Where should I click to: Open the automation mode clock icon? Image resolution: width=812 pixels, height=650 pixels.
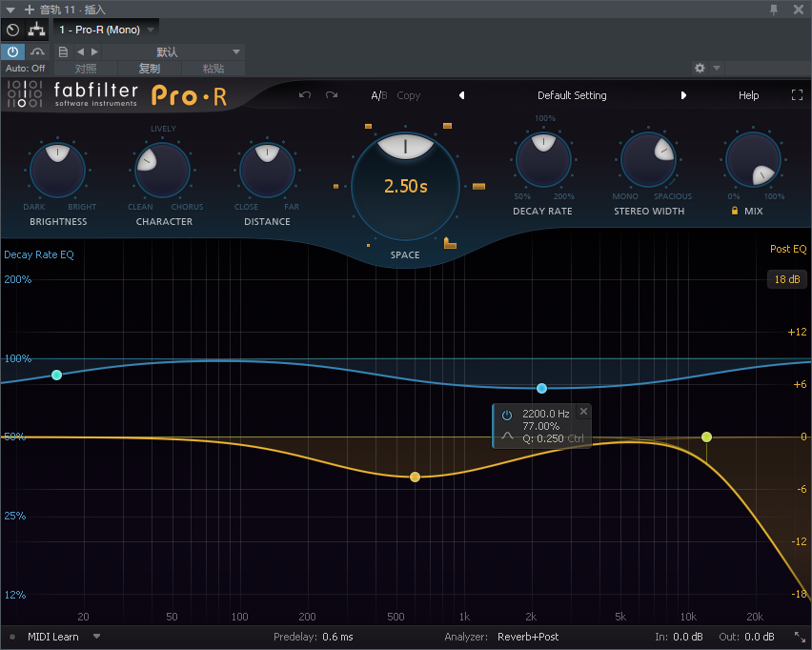coord(12,30)
